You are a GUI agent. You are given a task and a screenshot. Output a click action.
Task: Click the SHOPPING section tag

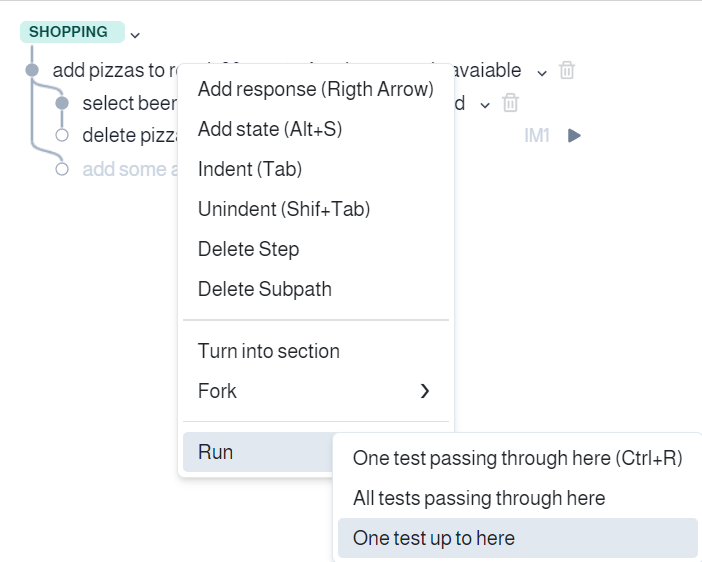tap(72, 32)
